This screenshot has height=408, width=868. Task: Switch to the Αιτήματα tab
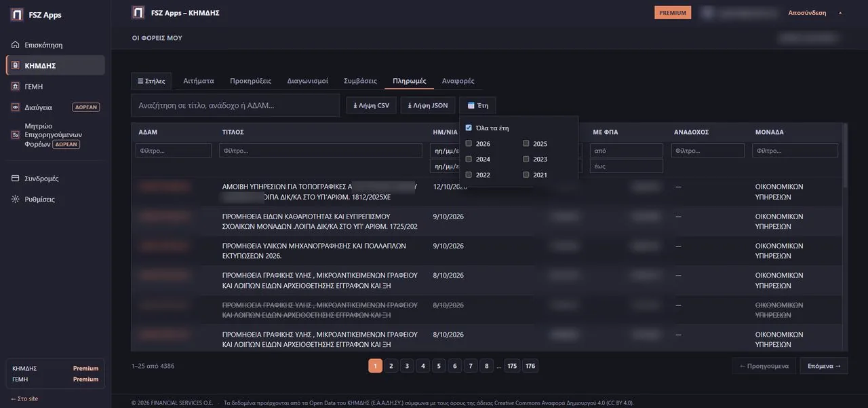tap(199, 81)
